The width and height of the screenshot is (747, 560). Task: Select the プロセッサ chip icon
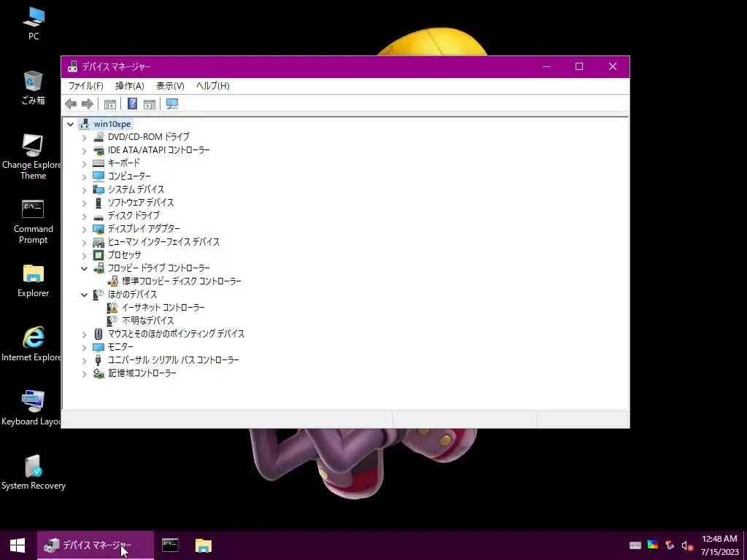98,254
